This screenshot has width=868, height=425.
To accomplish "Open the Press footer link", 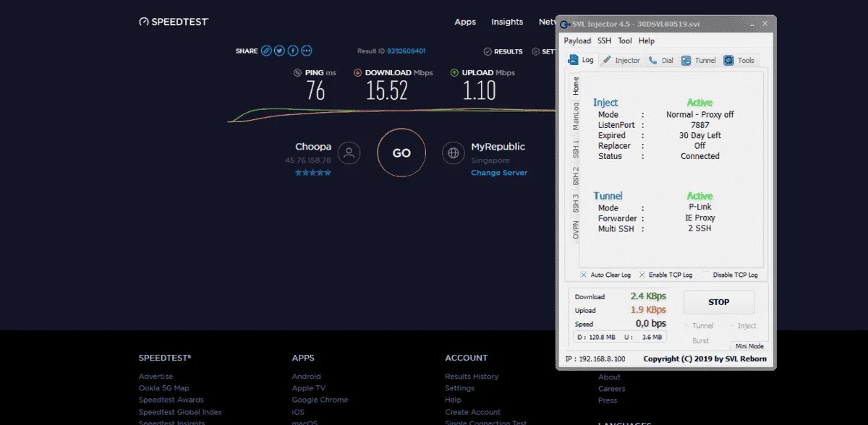I will coord(608,400).
